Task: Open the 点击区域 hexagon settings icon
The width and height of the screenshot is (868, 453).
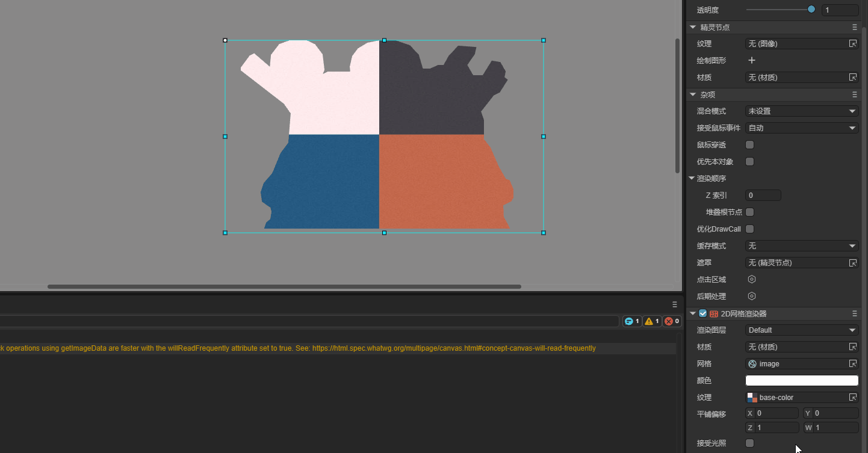Action: (751, 279)
